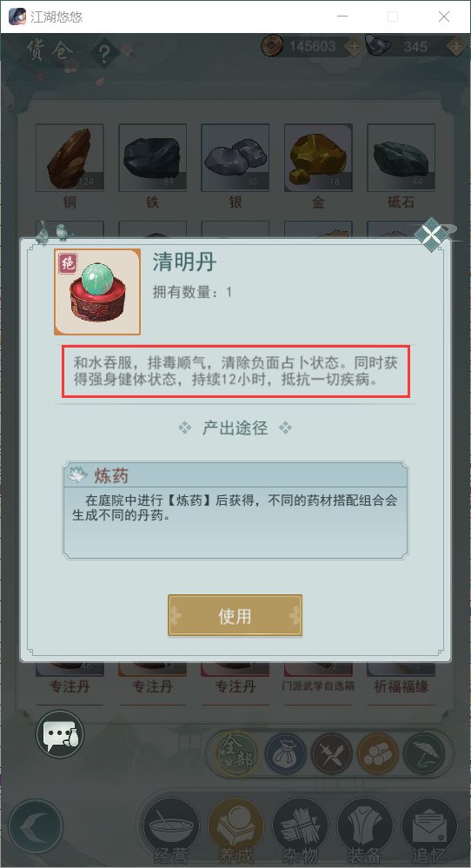Open the 装备 tab
This screenshot has width=471, height=868.
(365, 832)
